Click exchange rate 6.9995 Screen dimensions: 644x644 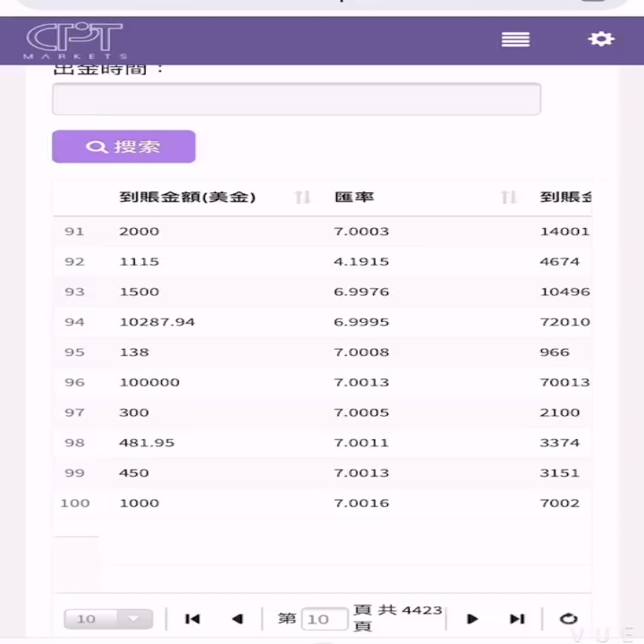361,322
